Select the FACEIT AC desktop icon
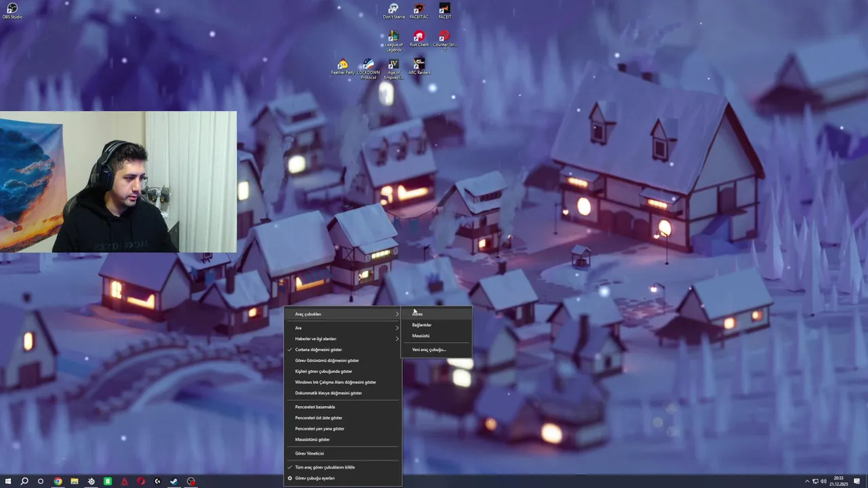Screen dimensions: 868x488 pos(419,11)
